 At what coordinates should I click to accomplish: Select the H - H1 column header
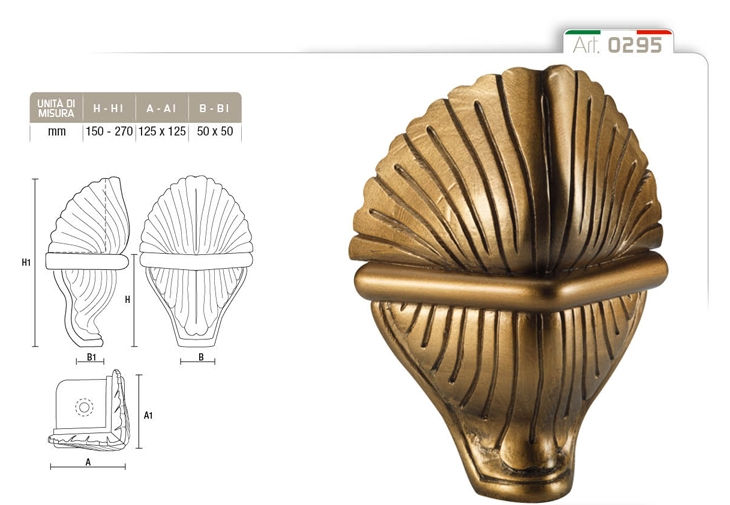coord(108,108)
